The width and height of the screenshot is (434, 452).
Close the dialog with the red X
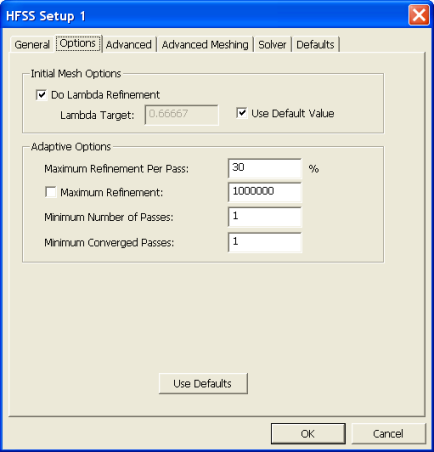[x=419, y=15]
